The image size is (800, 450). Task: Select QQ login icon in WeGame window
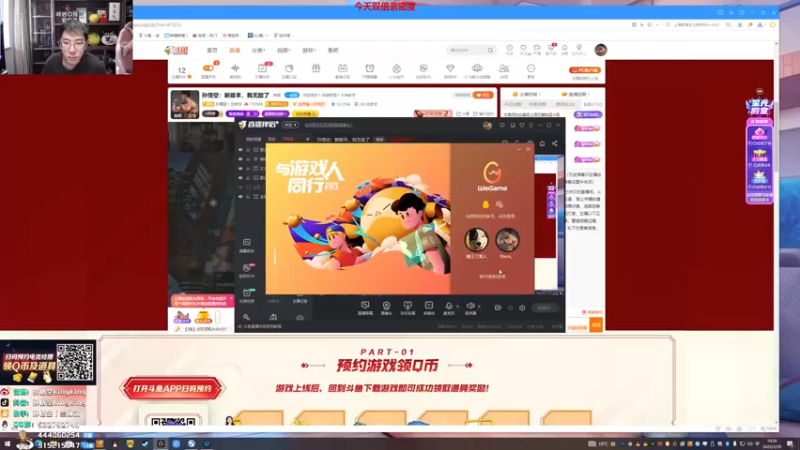tap(485, 205)
